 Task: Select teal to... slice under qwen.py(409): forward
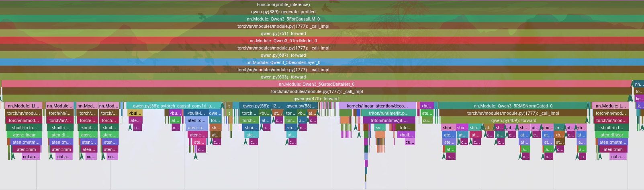coord(559,128)
